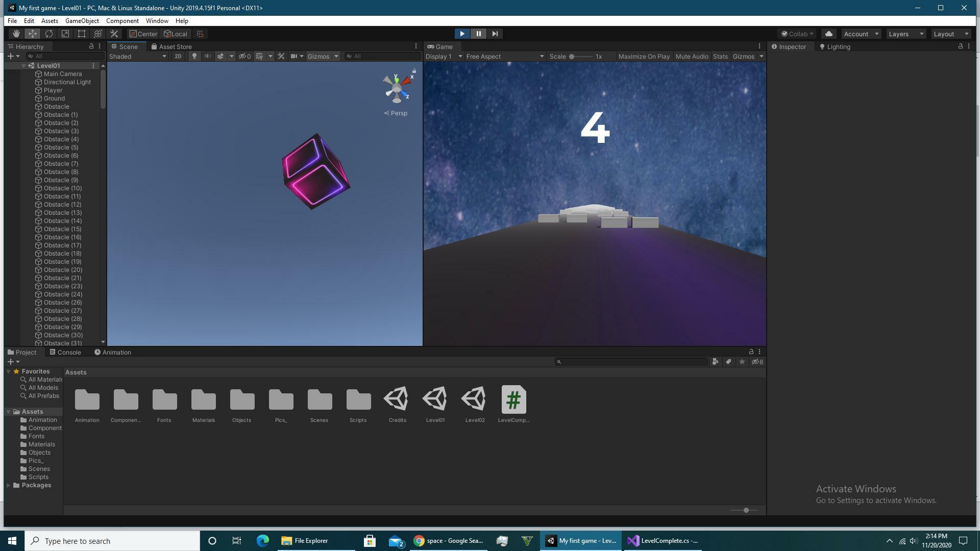The height and width of the screenshot is (551, 980).
Task: Open Microsoft Edge from the taskbar
Action: 263,541
